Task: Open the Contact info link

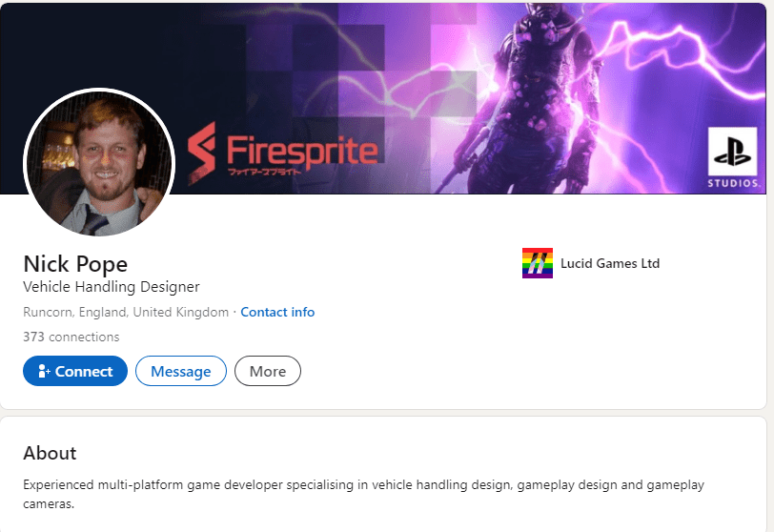Action: click(x=277, y=313)
